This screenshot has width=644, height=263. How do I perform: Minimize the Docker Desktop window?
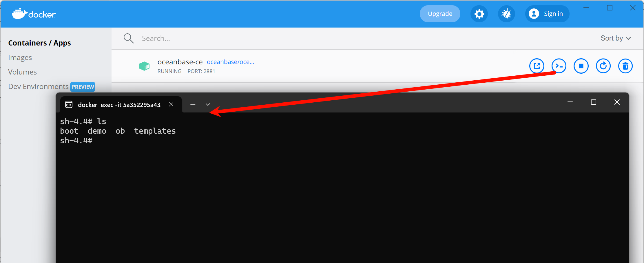pyautogui.click(x=586, y=8)
